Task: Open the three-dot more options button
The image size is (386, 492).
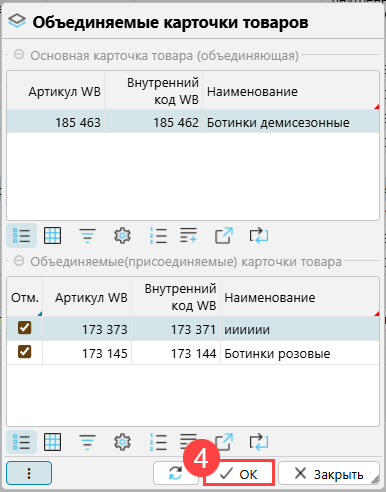Action: pos(29,473)
